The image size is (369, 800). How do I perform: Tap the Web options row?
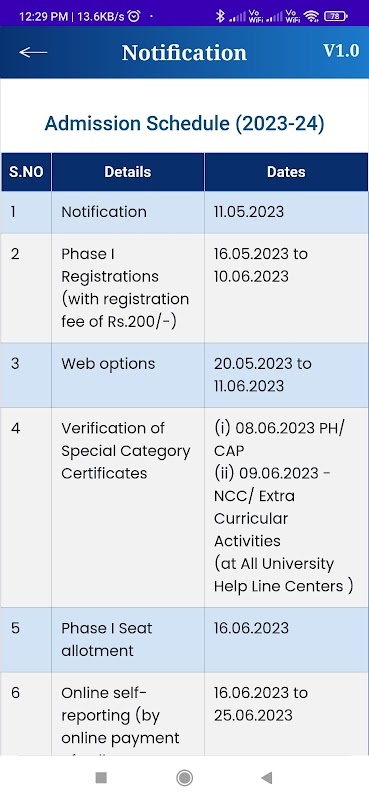pos(184,375)
